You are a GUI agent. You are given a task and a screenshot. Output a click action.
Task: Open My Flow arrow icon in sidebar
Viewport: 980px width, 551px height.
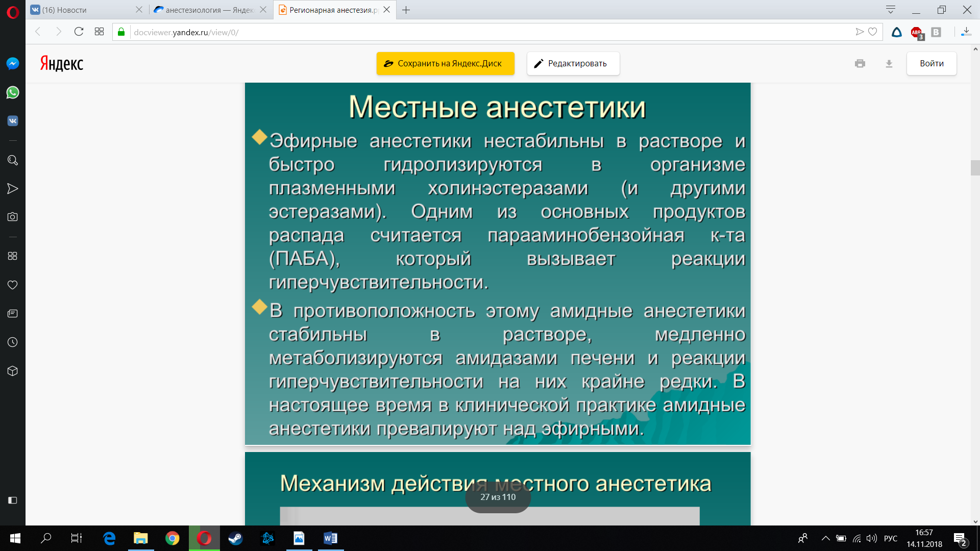click(x=13, y=189)
